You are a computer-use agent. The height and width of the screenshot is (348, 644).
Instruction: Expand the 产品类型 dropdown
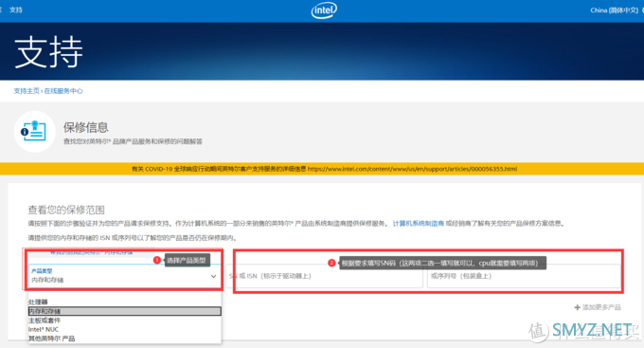click(125, 276)
